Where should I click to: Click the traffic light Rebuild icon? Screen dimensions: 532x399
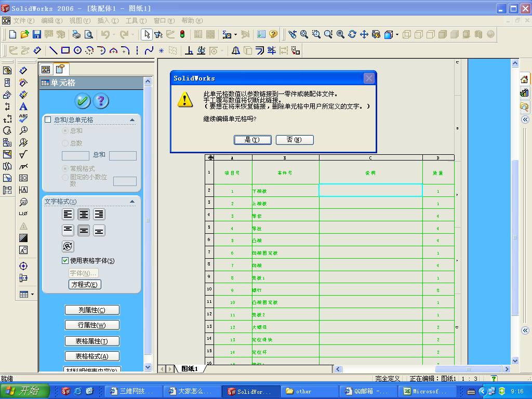point(182,34)
